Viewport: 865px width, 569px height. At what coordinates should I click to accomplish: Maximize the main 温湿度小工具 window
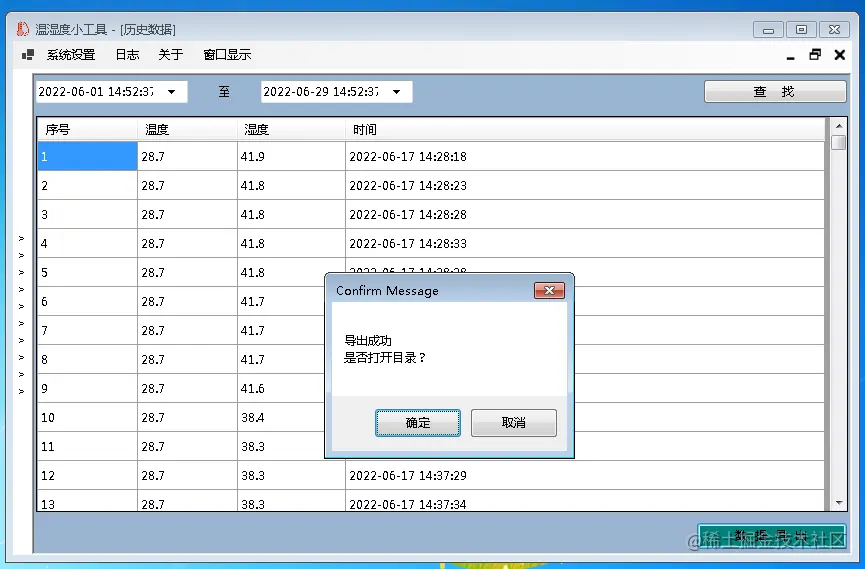pyautogui.click(x=802, y=30)
